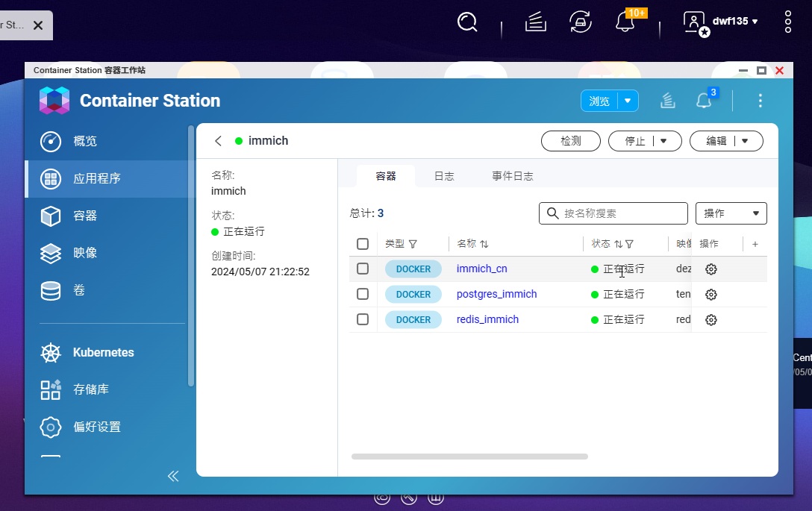
Task: Open the QTS three-dot more menu
Action: point(787,22)
